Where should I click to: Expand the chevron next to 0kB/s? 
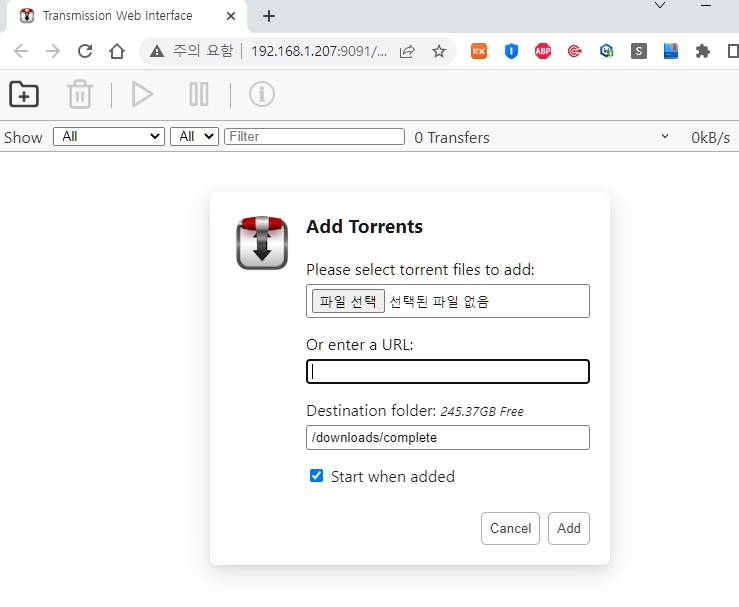coord(665,137)
